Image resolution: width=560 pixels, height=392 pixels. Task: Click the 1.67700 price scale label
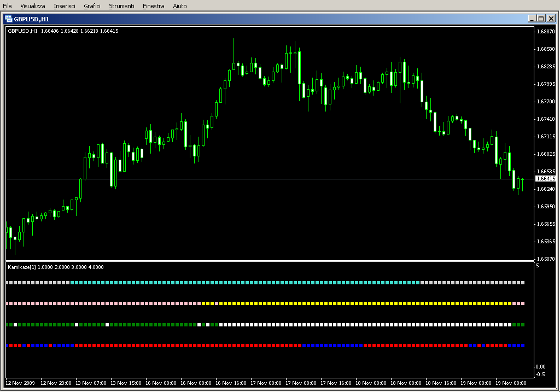point(546,101)
